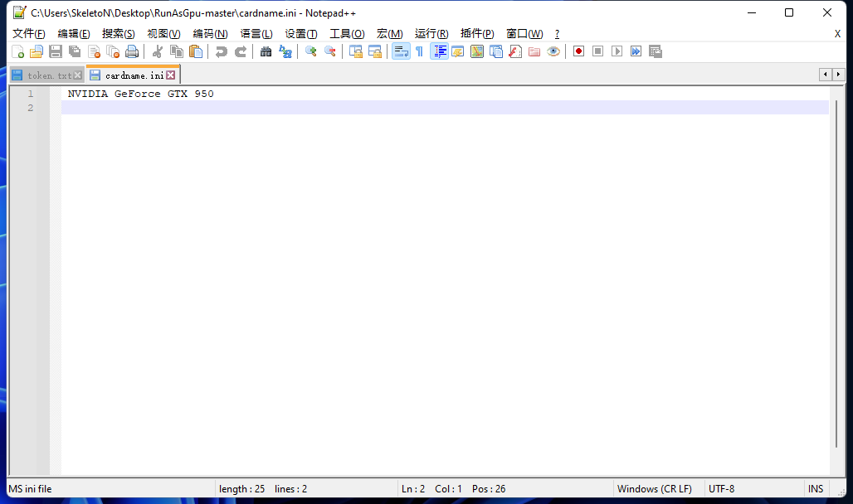
Task: Toggle the INS insert mode indicator
Action: (x=816, y=489)
